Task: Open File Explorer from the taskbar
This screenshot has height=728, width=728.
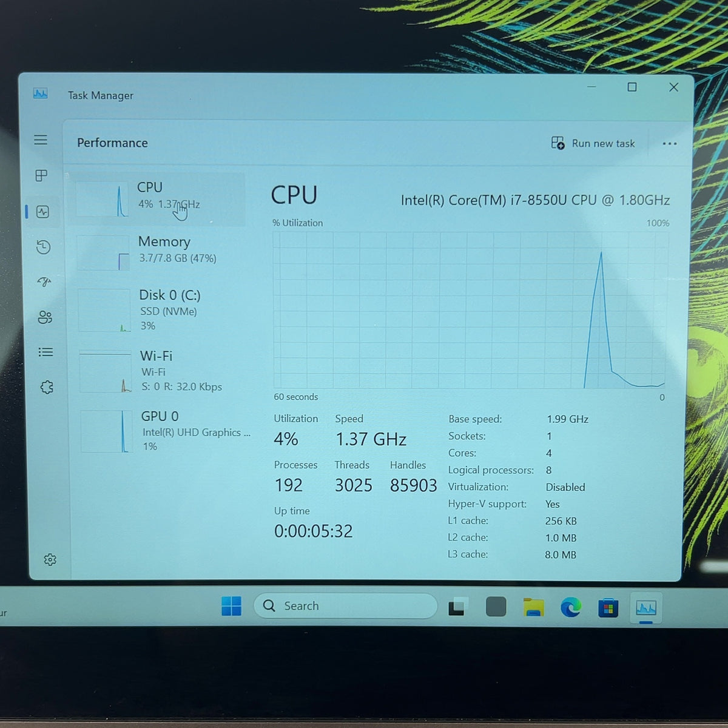Action: click(x=533, y=607)
